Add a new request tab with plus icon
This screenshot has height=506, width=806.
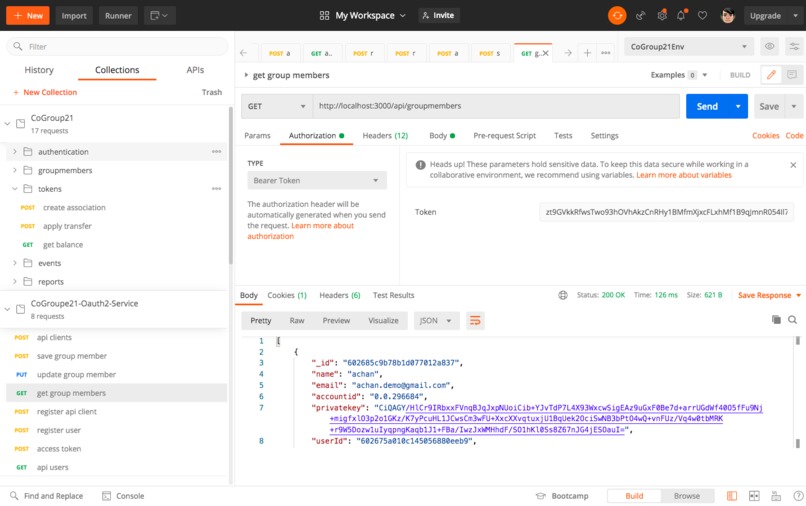pos(587,53)
